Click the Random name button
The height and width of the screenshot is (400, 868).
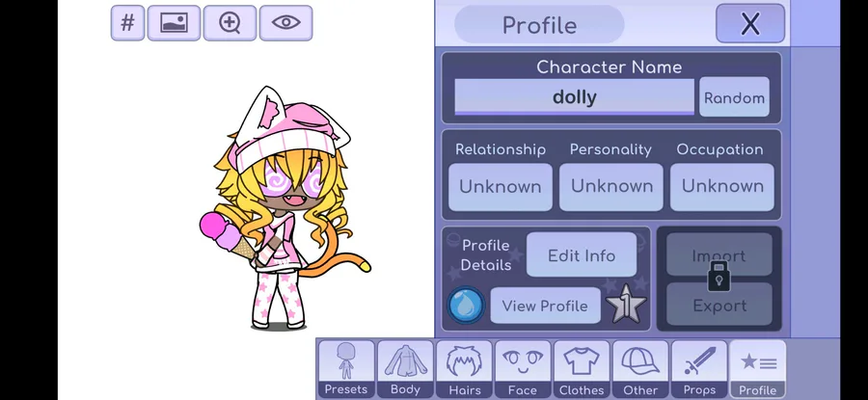(734, 97)
